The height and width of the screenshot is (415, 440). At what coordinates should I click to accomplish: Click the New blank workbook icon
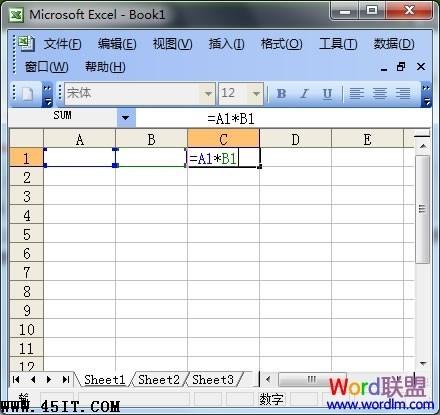click(x=28, y=94)
